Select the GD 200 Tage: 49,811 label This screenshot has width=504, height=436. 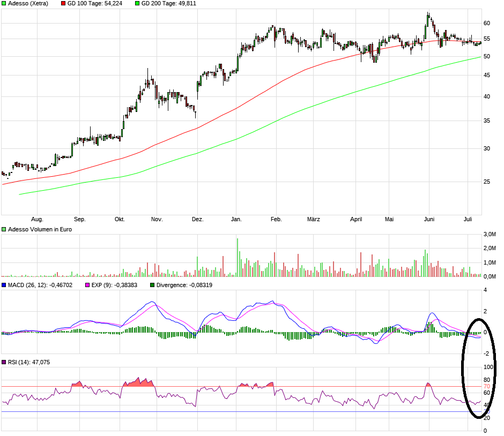click(168, 4)
